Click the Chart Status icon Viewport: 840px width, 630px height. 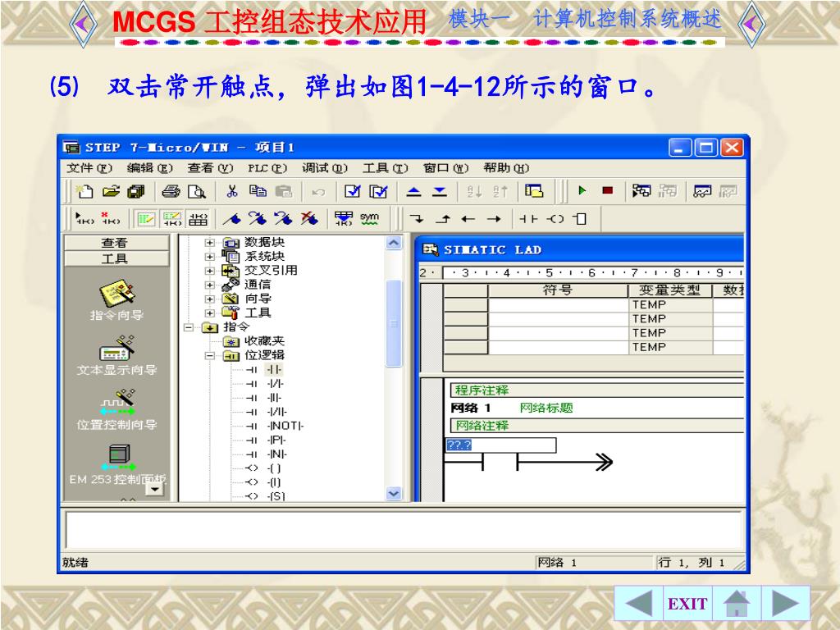[x=702, y=190]
